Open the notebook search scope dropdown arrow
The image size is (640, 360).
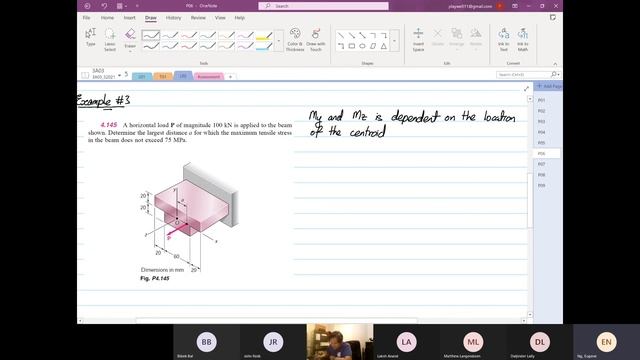(558, 75)
